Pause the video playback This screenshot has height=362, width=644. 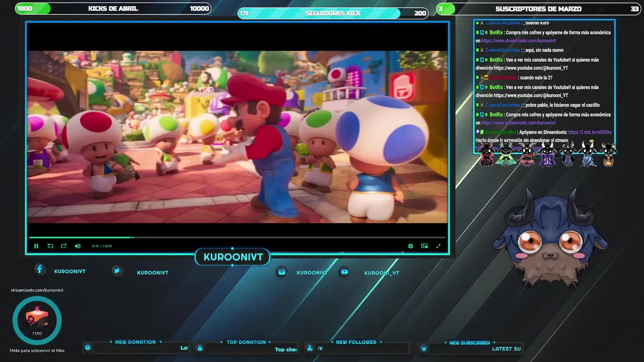point(36,246)
